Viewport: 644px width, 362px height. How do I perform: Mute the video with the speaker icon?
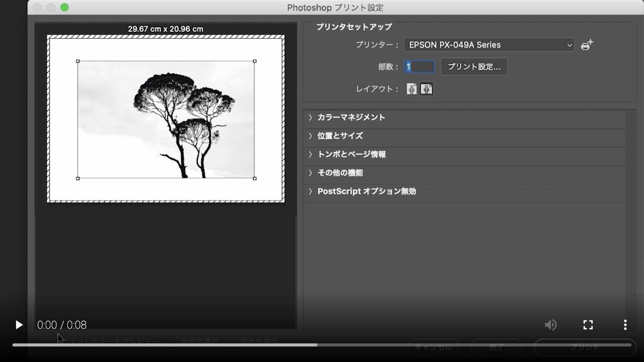point(551,325)
